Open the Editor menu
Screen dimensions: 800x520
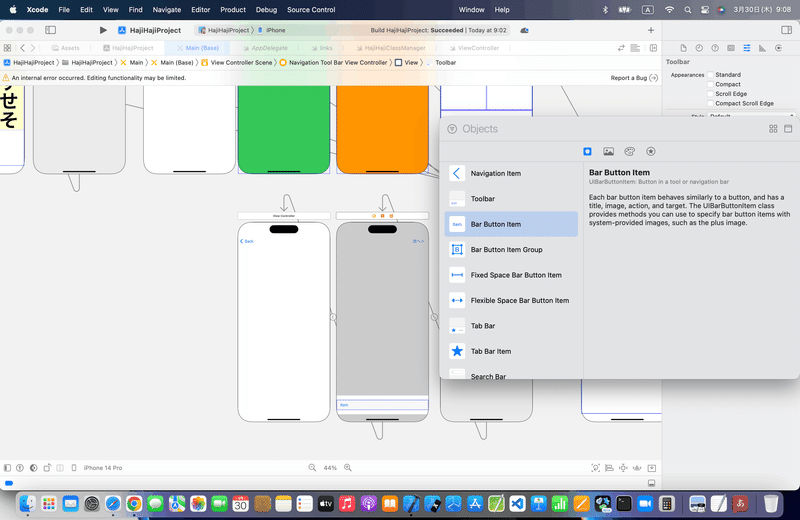pyautogui.click(x=201, y=10)
